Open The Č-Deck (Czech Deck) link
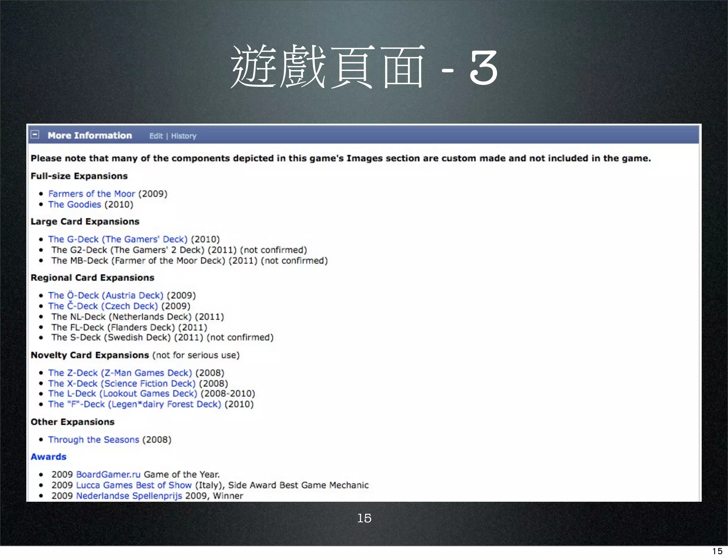 (103, 306)
